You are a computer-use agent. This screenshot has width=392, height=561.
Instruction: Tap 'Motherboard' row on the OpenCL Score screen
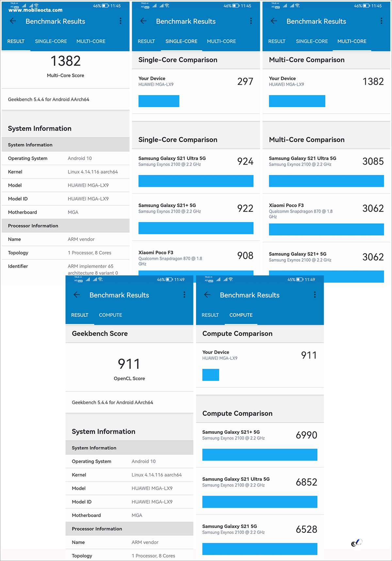pyautogui.click(x=129, y=515)
